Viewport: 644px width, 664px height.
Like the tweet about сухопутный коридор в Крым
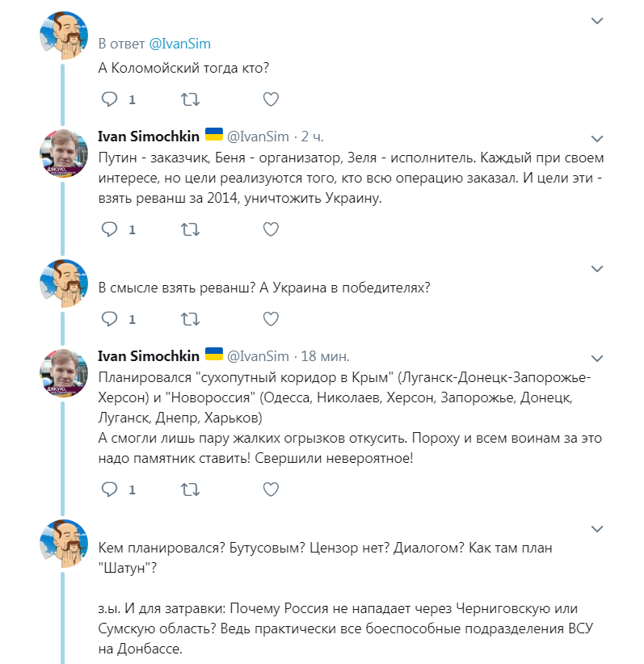click(271, 489)
